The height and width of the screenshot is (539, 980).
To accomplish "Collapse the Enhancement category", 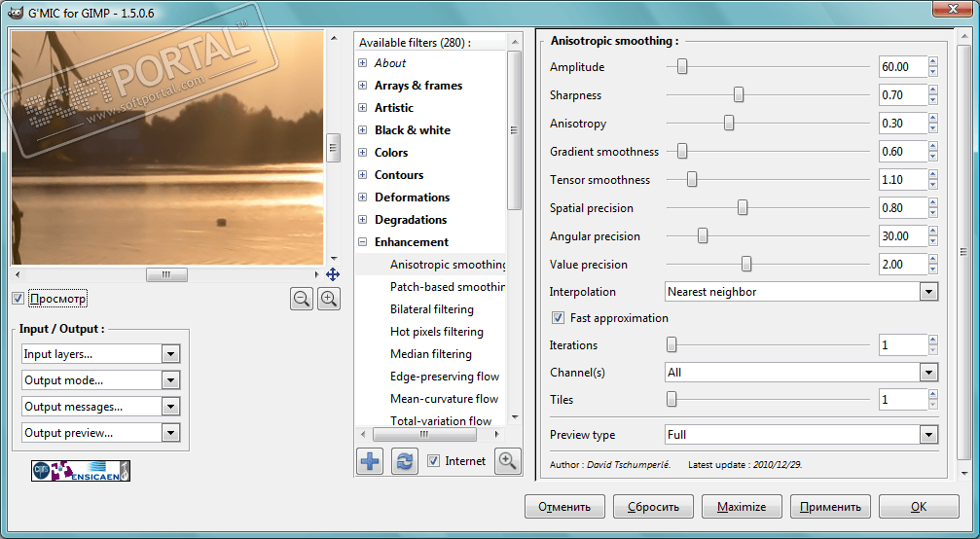I will tap(362, 242).
